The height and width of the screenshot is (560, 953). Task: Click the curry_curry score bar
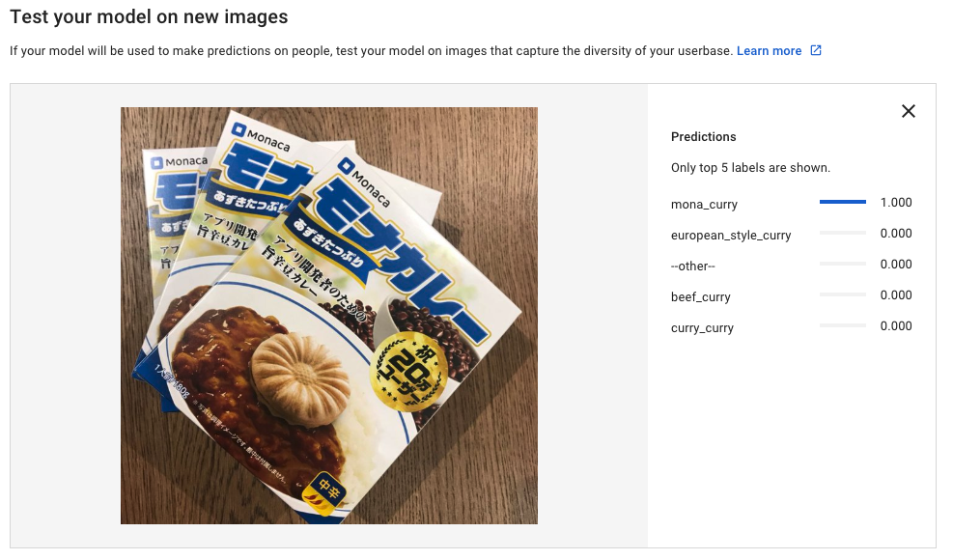coord(842,325)
